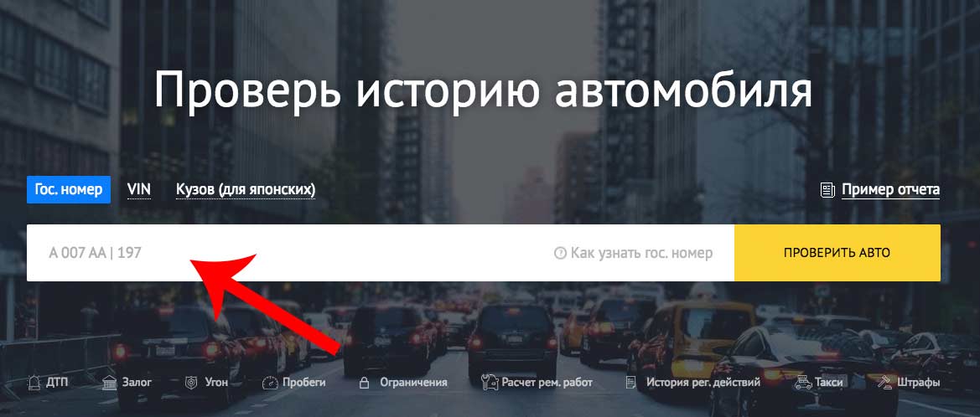980x417 pixels.
Task: Click the question mark help icon
Action: point(560,254)
